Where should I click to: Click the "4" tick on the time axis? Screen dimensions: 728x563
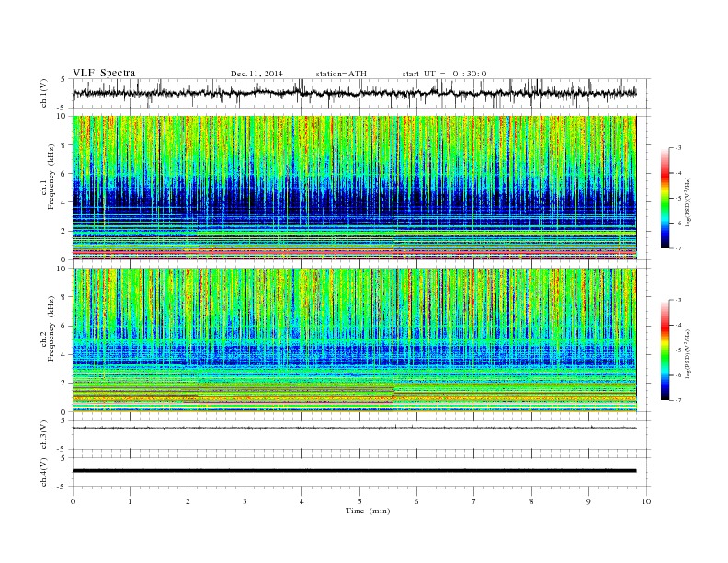click(301, 501)
